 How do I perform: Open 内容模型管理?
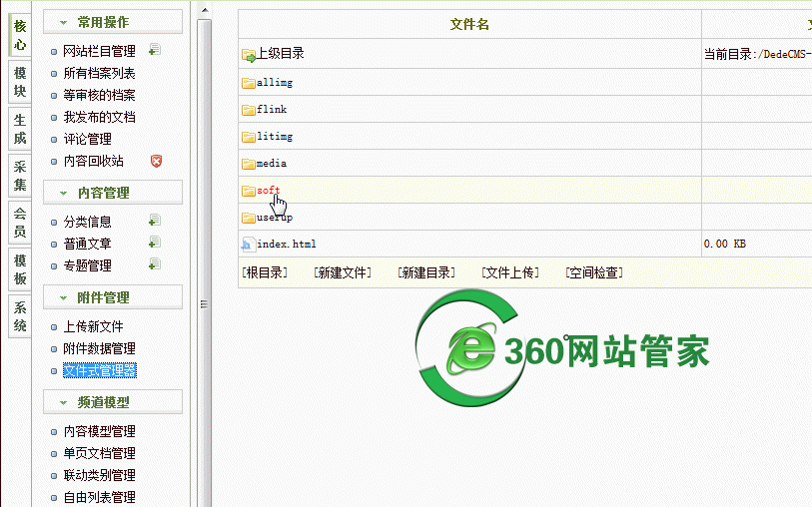click(x=100, y=431)
